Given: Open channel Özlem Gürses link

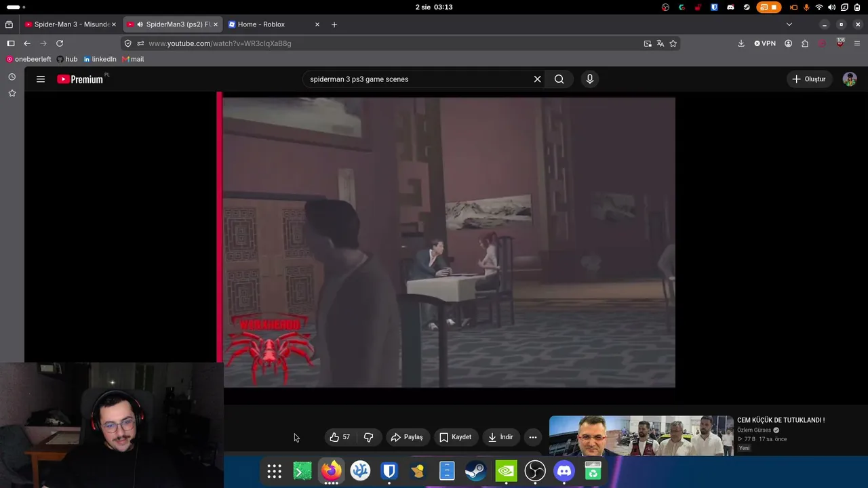Looking at the screenshot, I should click(754, 430).
